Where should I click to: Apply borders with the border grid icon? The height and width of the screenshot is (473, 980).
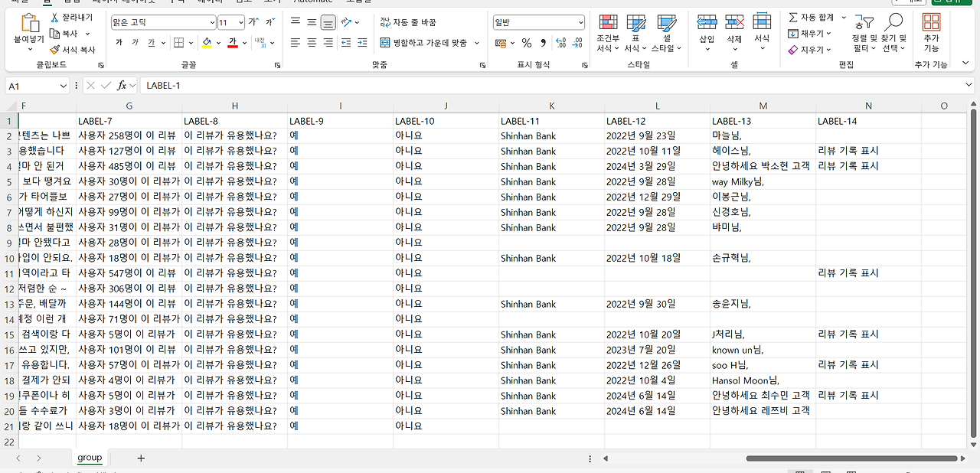pyautogui.click(x=178, y=43)
